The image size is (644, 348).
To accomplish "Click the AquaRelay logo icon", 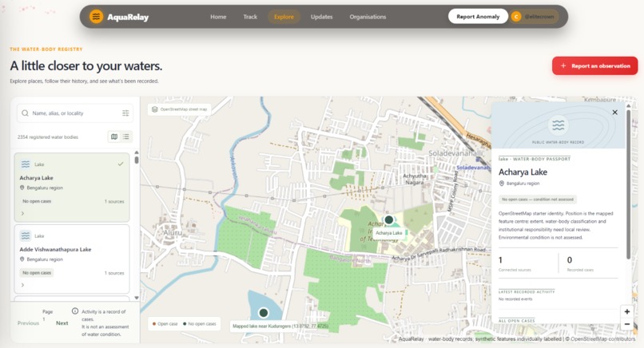I will click(96, 17).
